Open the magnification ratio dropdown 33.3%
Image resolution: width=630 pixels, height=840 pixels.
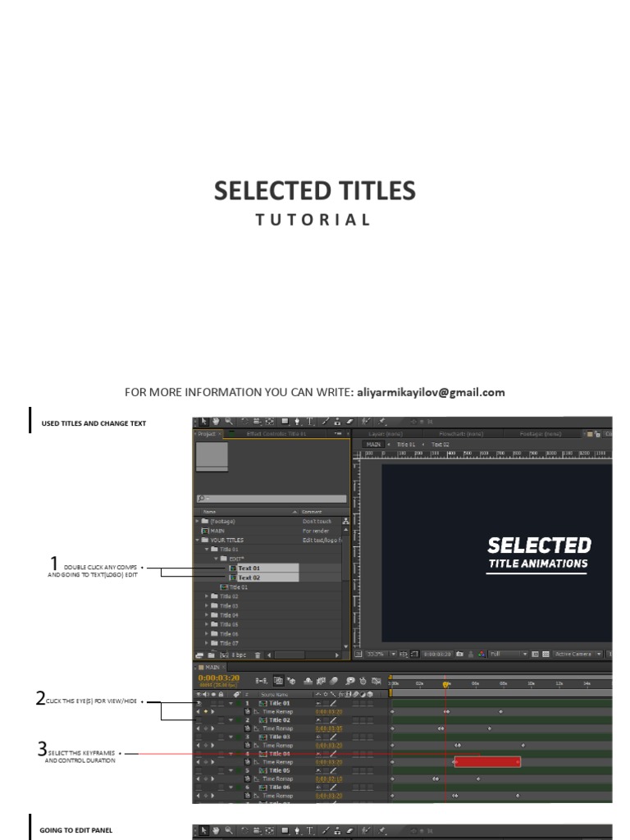tap(381, 654)
